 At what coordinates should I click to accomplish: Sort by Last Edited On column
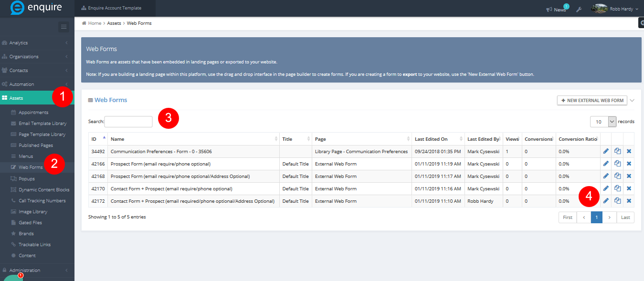pos(438,139)
